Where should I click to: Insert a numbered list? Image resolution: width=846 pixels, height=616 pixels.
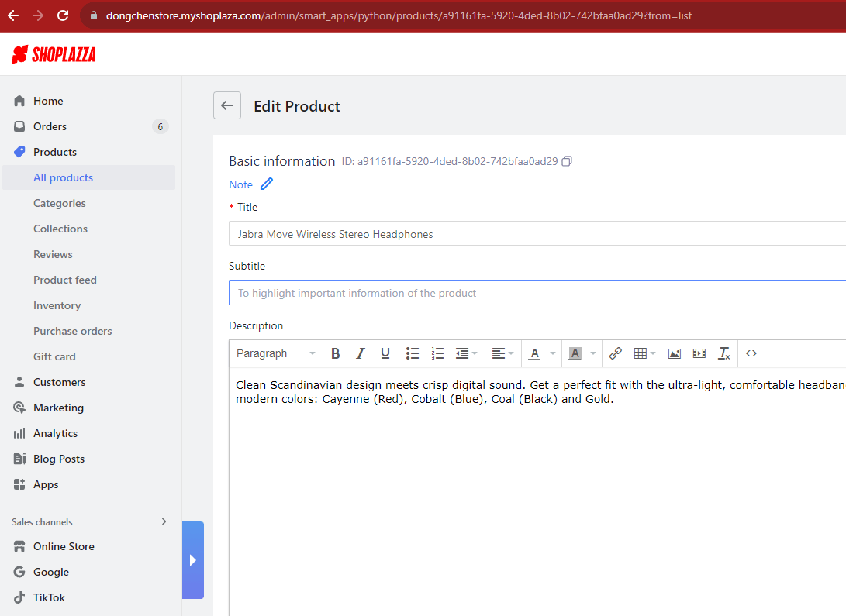(x=437, y=353)
